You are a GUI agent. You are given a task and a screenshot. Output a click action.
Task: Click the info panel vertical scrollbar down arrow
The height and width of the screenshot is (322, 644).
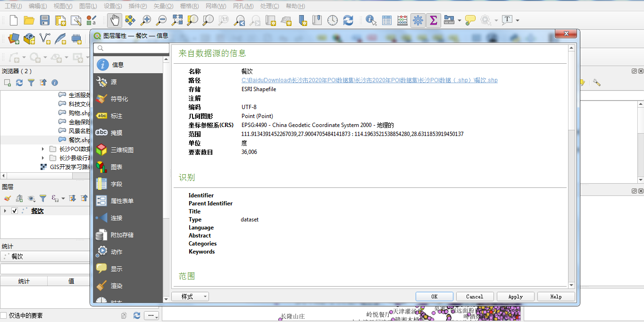click(571, 285)
